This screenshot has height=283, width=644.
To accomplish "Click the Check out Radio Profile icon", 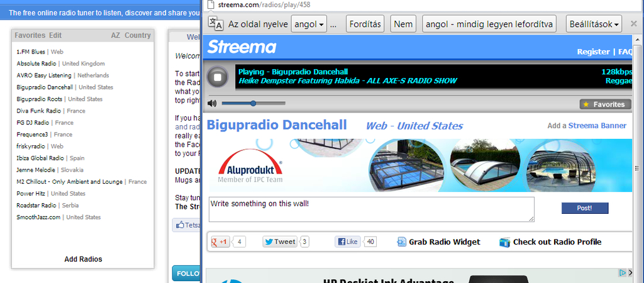I will [x=504, y=242].
